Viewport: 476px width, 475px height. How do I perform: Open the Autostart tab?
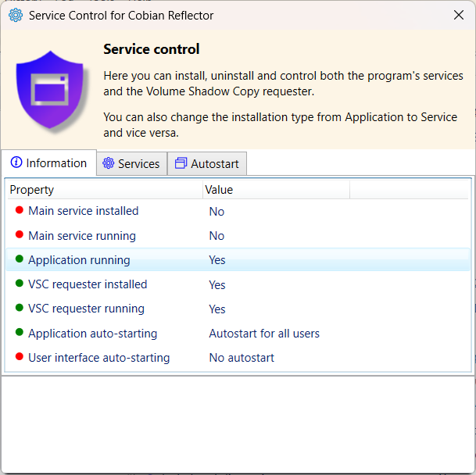(x=208, y=164)
